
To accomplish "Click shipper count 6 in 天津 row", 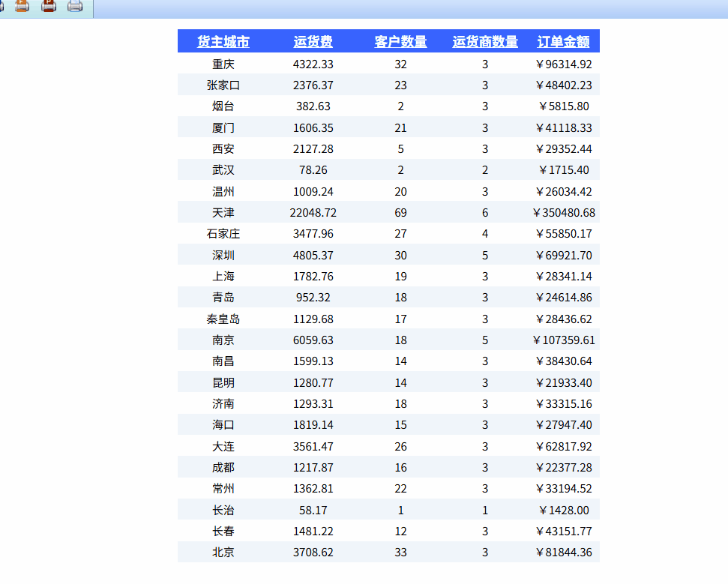I will pyautogui.click(x=485, y=213).
